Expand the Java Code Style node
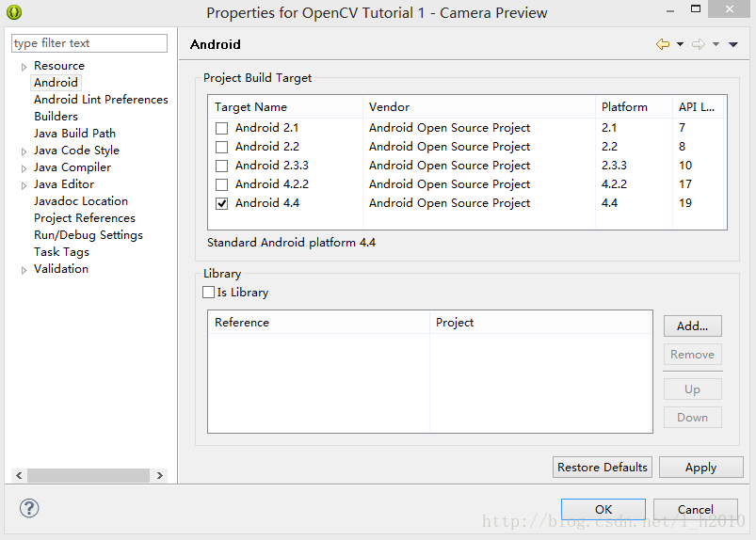The image size is (756, 540). pyautogui.click(x=24, y=151)
